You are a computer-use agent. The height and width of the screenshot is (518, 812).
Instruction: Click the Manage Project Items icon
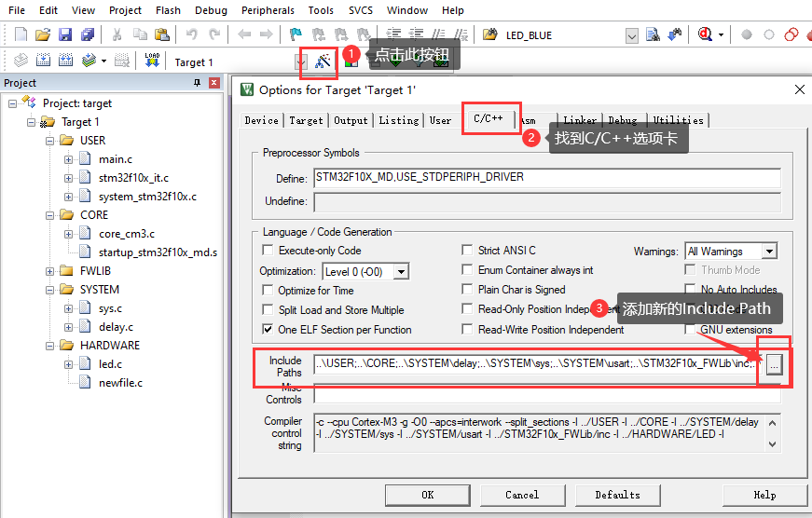pyautogui.click(x=351, y=62)
